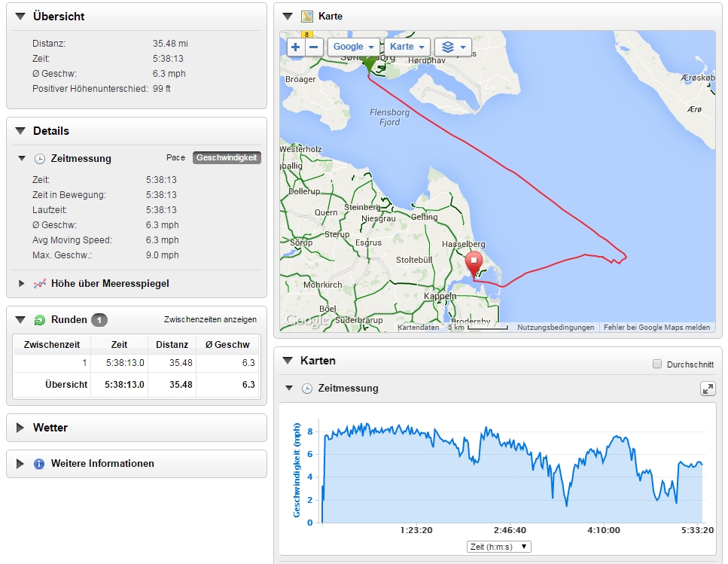Open the Google map provider dropdown
The image size is (728, 564).
[353, 47]
